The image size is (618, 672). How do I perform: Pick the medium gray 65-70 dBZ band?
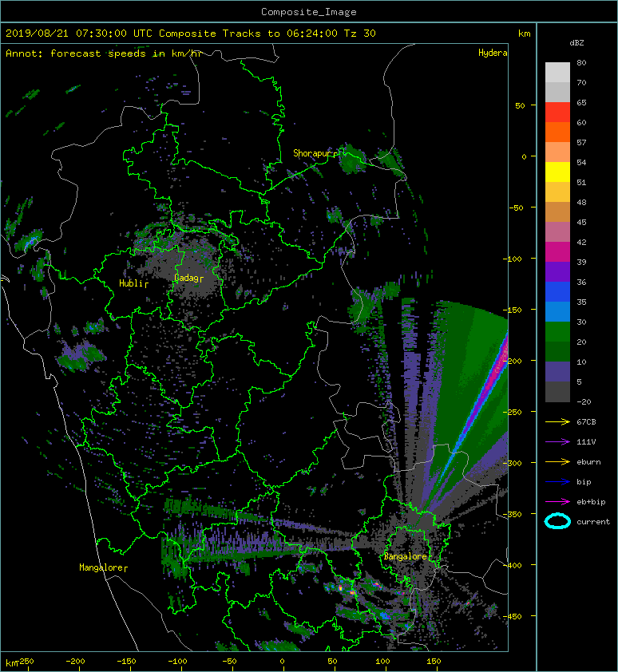(557, 93)
